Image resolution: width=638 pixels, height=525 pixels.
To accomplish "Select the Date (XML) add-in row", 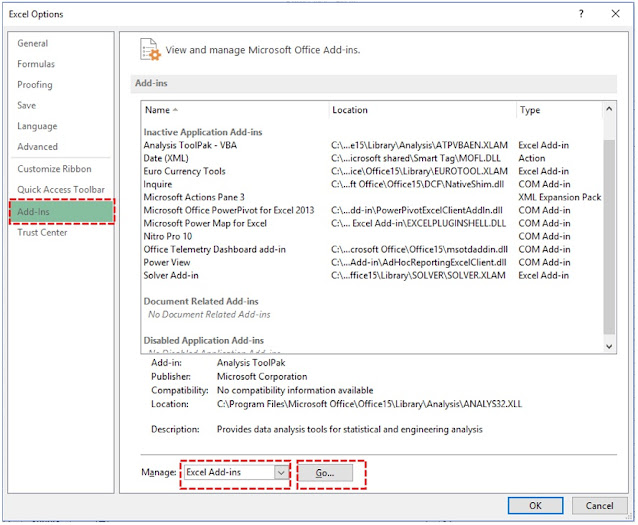I will [x=372, y=158].
